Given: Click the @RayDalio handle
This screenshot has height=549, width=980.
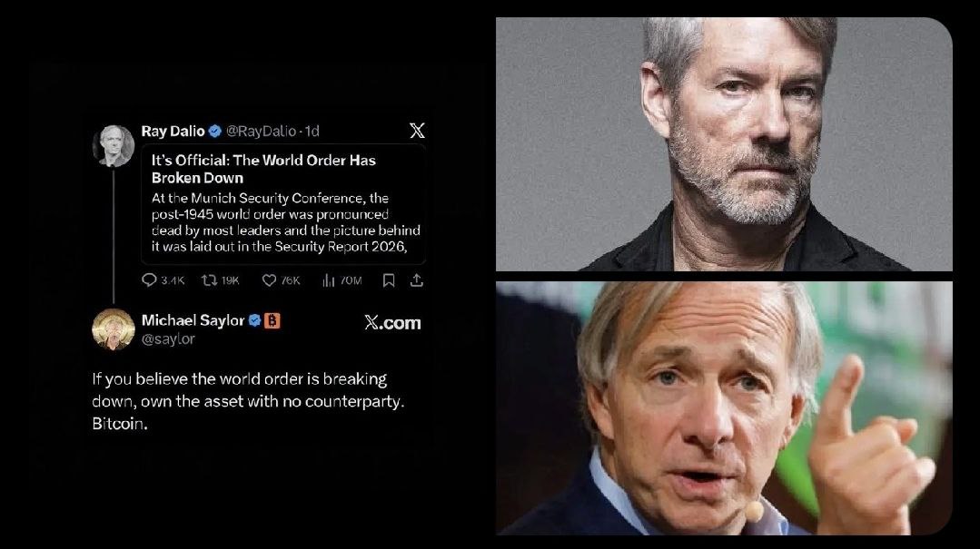Looking at the screenshot, I should tap(262, 132).
